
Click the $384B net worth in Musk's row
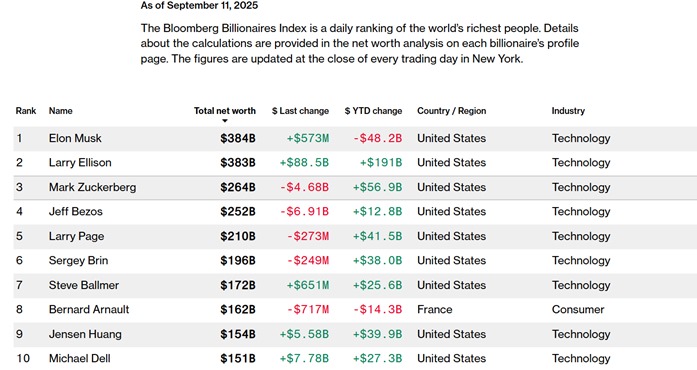[238, 138]
